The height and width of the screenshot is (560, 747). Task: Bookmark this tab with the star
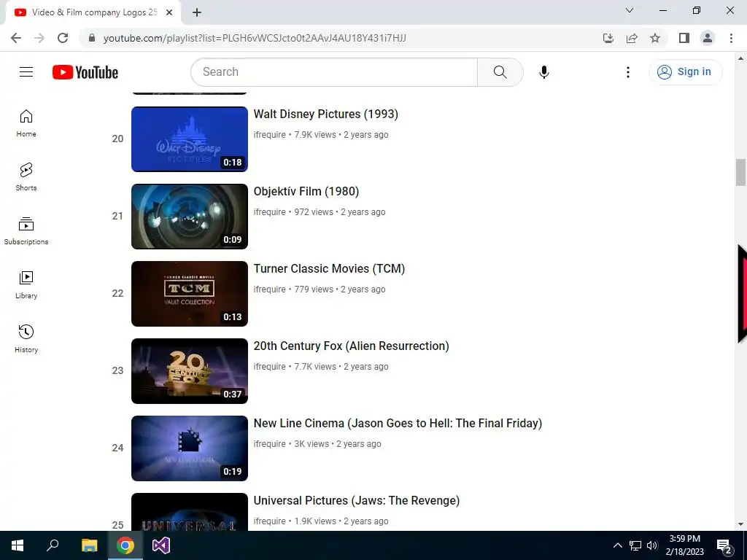[655, 38]
